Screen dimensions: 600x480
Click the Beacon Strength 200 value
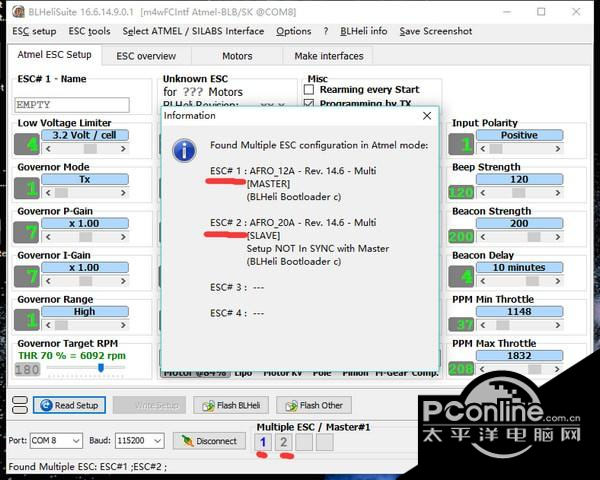tap(519, 224)
